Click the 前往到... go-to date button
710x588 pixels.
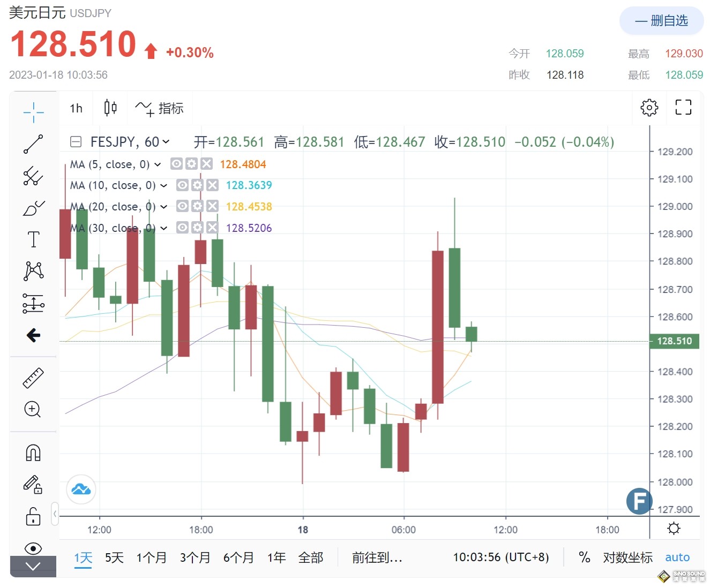[x=377, y=557]
